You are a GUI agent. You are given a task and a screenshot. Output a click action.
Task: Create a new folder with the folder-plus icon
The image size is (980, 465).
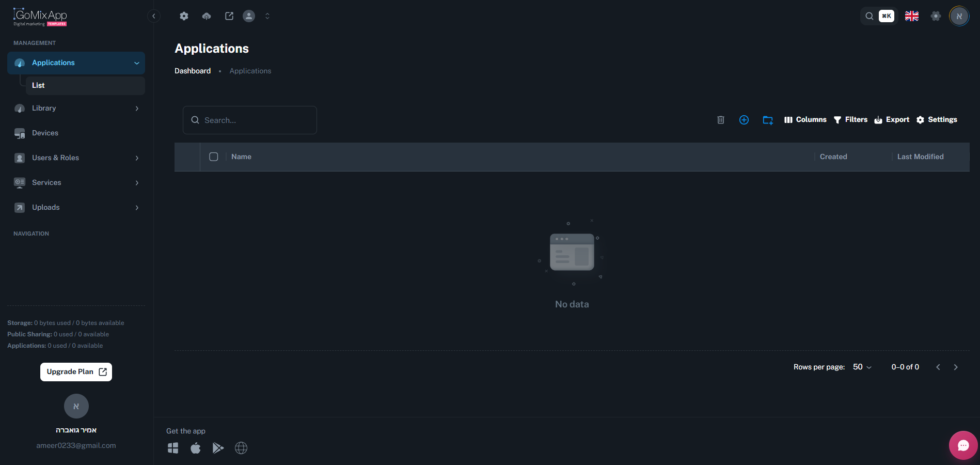(x=768, y=120)
